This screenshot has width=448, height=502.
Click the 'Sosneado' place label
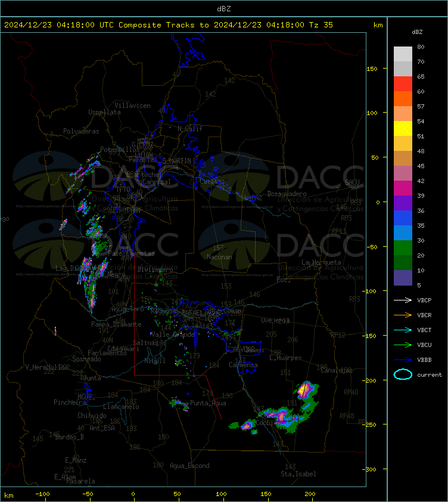(86, 359)
